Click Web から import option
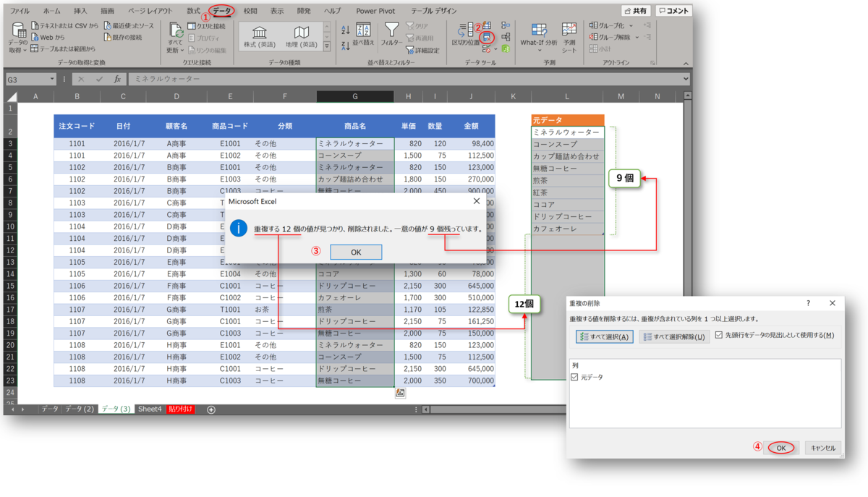 pos(48,37)
